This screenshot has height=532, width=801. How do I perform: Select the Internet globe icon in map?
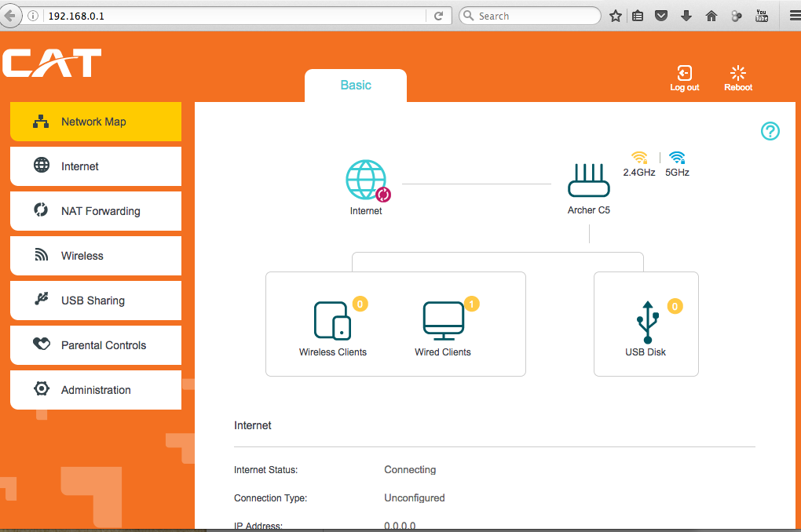coord(367,180)
